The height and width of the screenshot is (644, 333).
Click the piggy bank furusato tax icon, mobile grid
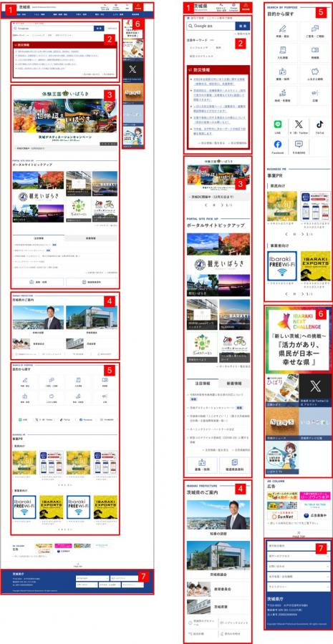(x=315, y=71)
